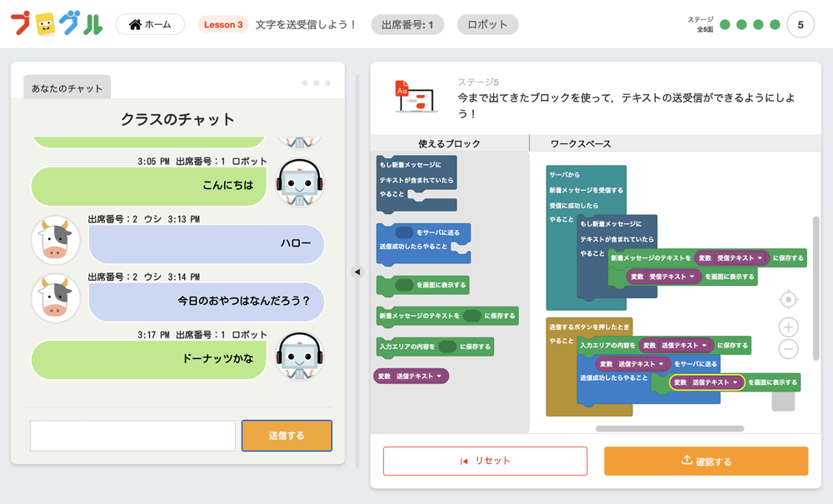The height and width of the screenshot is (504, 833).
Task: Open 送信テキスト dropdown in をサーバに送る block
Action: [x=661, y=364]
